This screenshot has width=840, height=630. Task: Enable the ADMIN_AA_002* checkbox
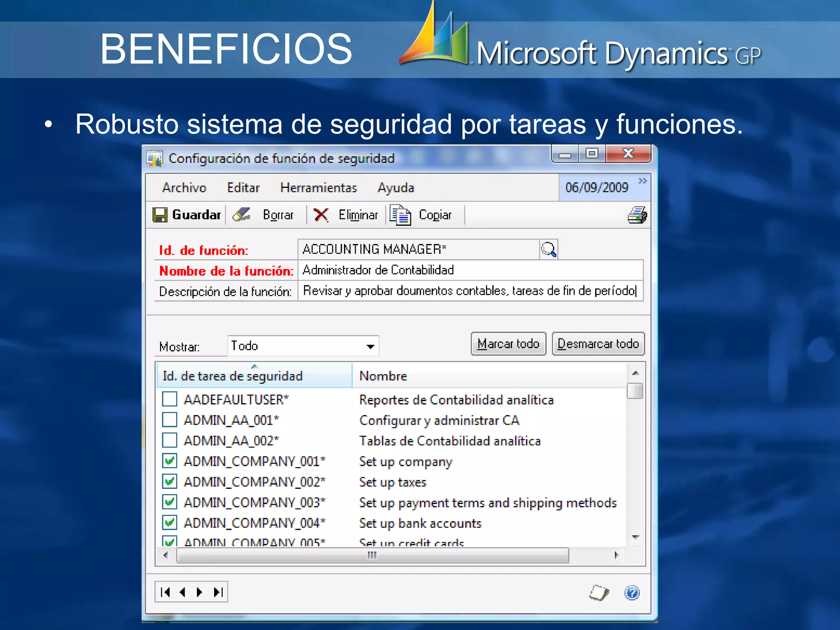tap(169, 441)
